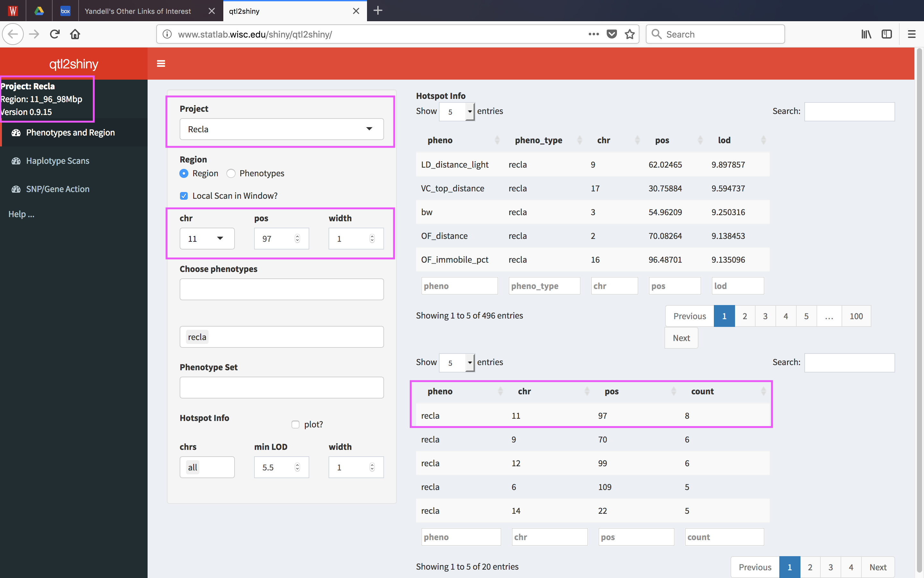This screenshot has width=924, height=578.
Task: Open the chr dropdown set to 11
Action: 207,239
